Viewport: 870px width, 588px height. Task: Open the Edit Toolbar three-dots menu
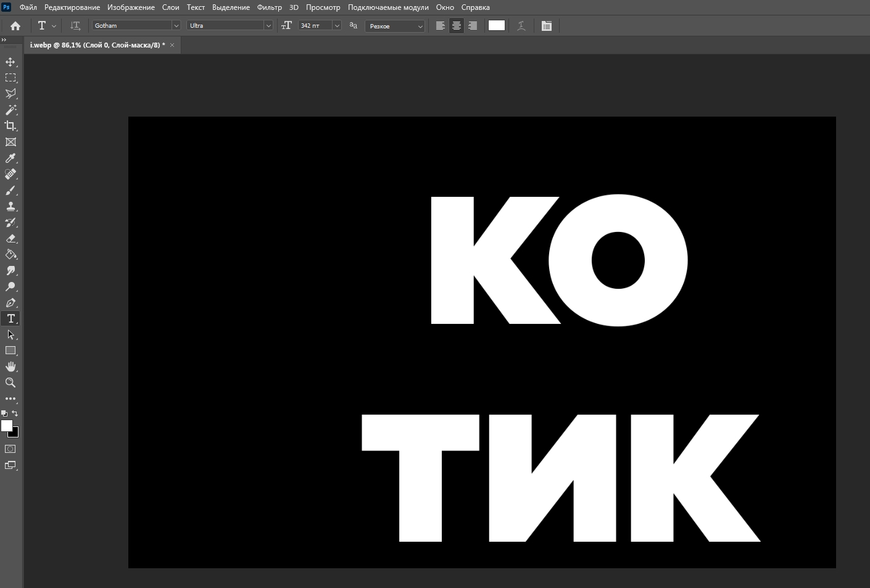(x=10, y=399)
